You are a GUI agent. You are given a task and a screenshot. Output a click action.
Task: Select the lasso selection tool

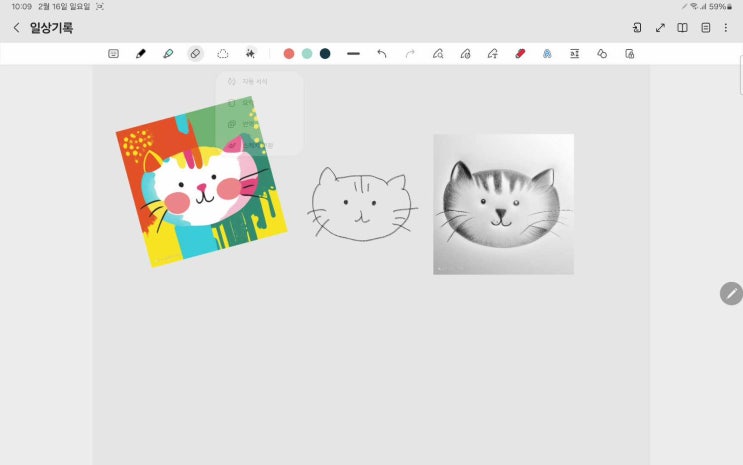[x=223, y=54]
